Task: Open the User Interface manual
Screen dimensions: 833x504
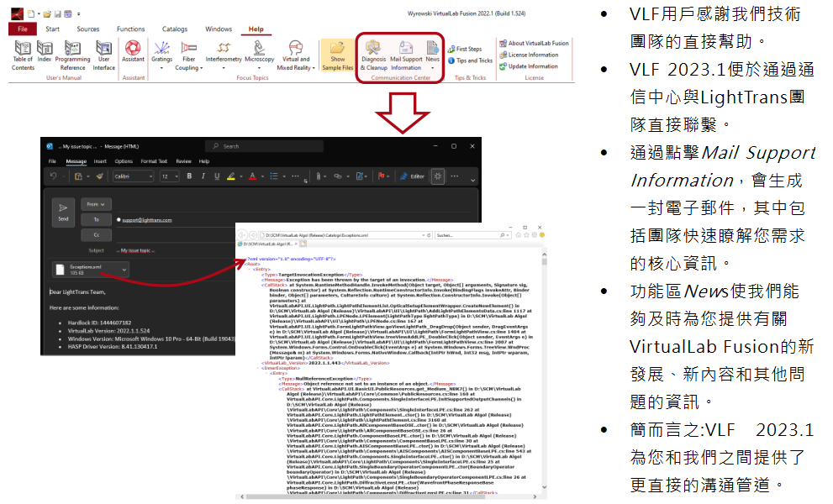Action: [103, 55]
